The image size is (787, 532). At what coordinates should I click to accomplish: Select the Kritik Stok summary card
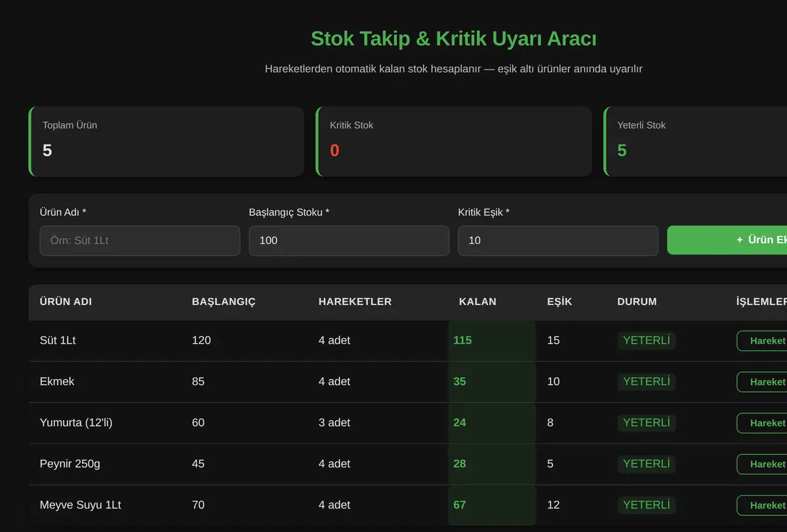coord(454,142)
